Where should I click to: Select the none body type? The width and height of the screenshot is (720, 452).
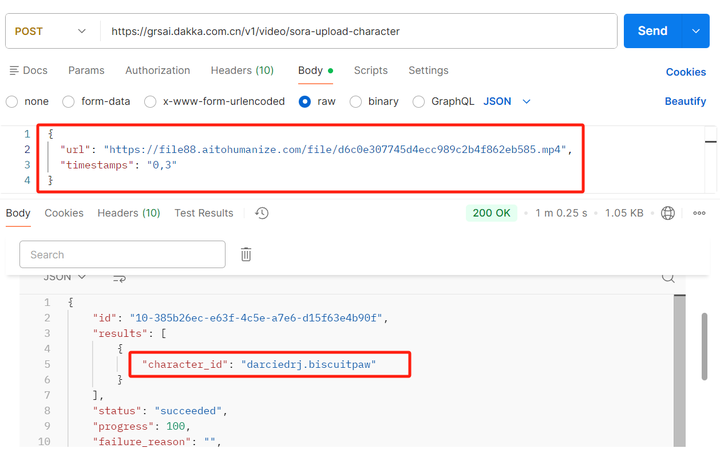pos(13,102)
